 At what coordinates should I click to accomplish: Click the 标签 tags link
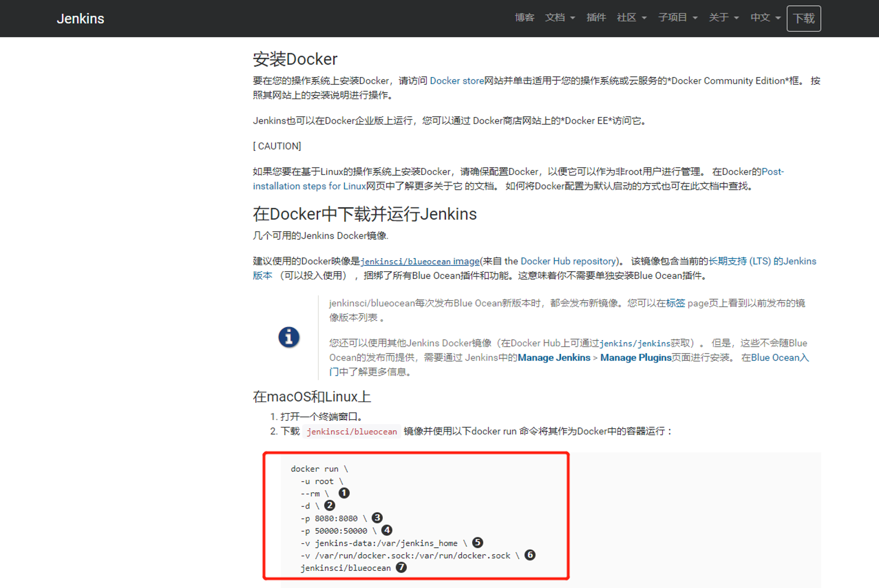(x=676, y=303)
